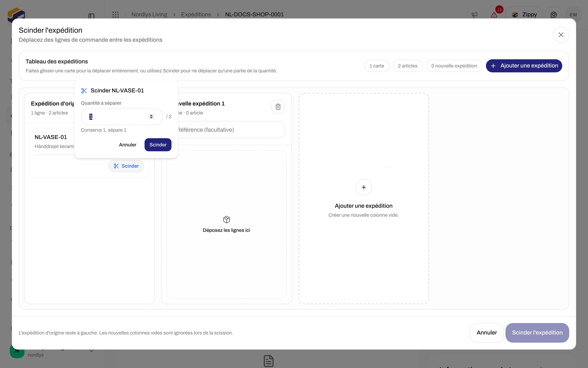Click the 1 carte chip
The width and height of the screenshot is (588, 368).
377,66
